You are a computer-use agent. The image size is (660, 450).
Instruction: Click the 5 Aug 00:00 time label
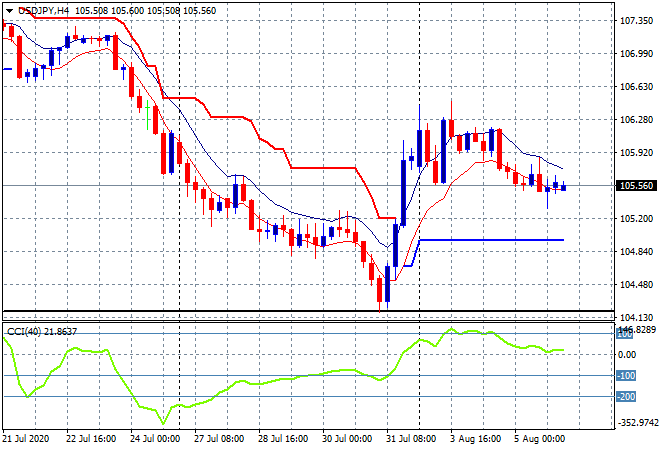tap(541, 438)
